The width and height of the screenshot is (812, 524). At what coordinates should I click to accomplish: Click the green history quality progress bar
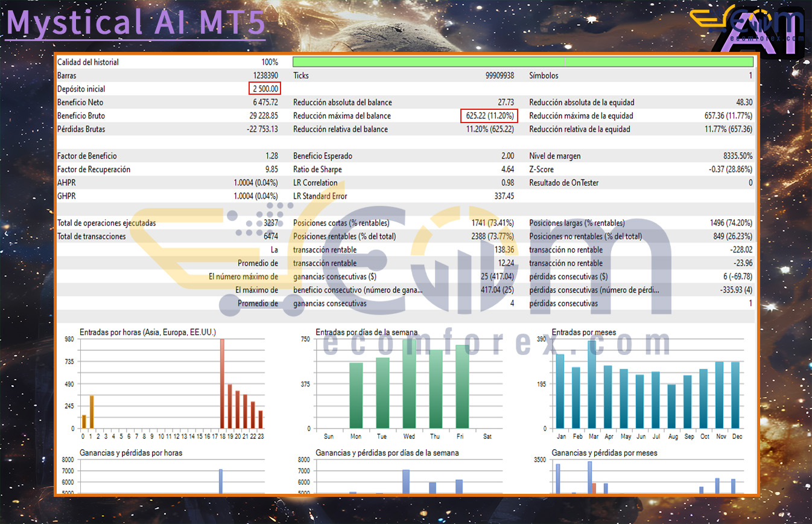point(522,62)
